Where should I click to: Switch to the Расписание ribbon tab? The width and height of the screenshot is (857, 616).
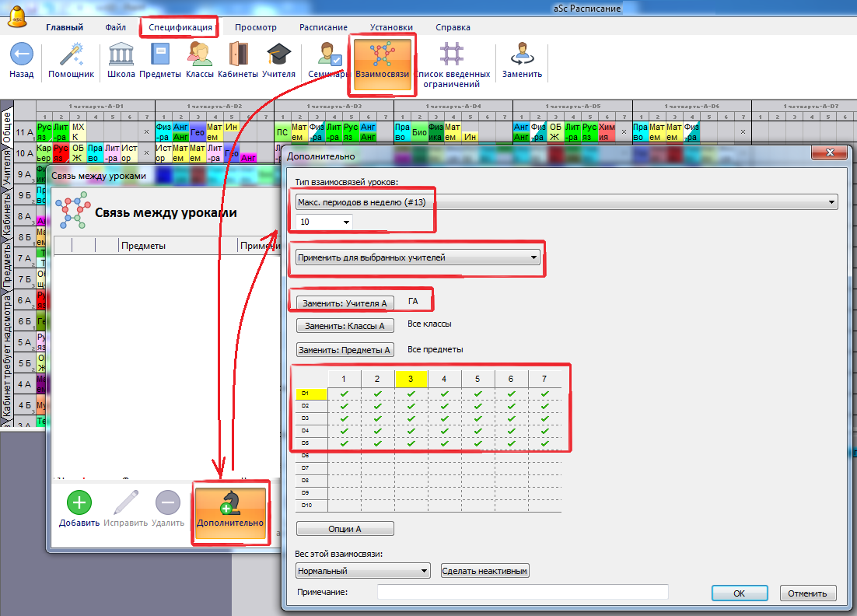coord(323,27)
